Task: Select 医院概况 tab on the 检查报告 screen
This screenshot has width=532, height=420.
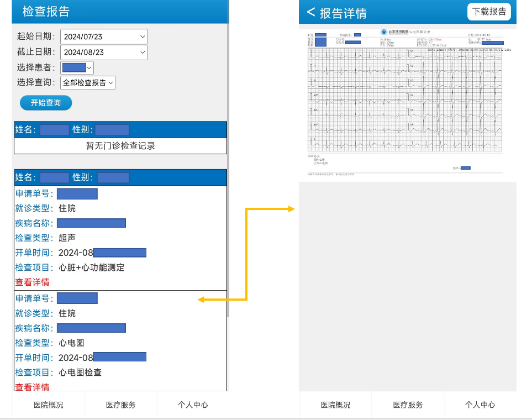Action: [x=48, y=405]
